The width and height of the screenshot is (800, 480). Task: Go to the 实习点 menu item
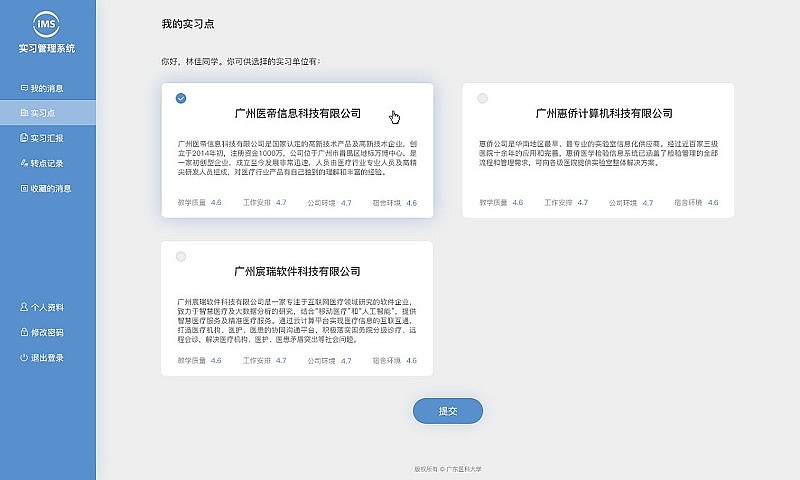click(x=47, y=113)
